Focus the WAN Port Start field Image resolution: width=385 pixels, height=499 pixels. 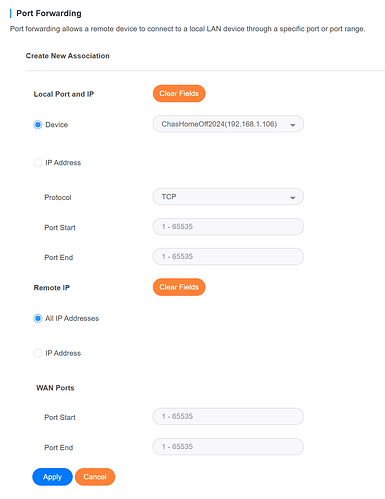228,416
